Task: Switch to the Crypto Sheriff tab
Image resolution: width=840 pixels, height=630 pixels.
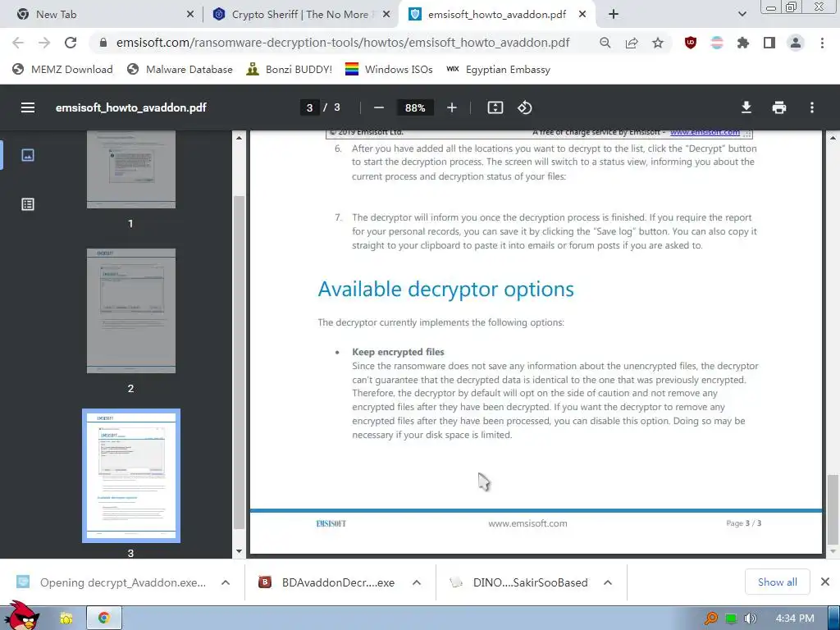Action: coord(300,15)
